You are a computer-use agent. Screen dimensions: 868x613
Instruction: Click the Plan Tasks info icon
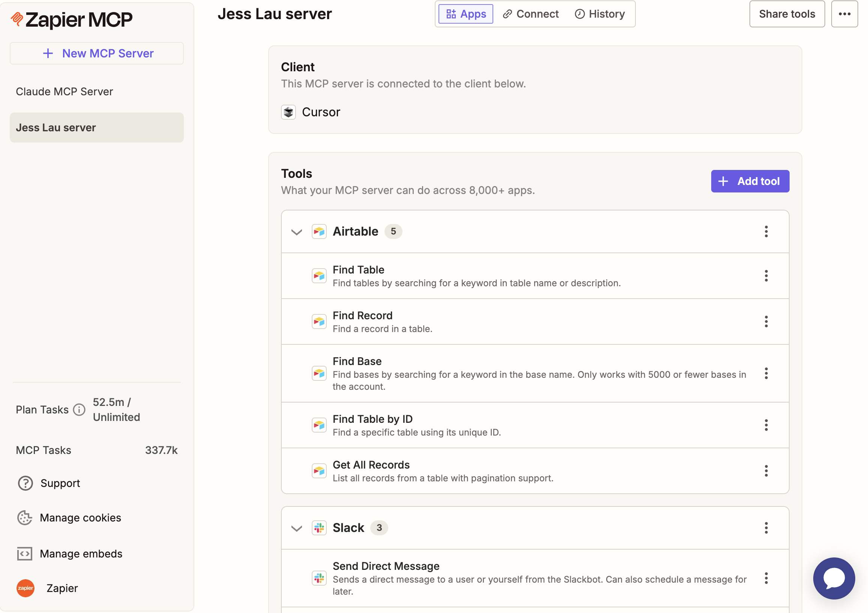coord(79,410)
